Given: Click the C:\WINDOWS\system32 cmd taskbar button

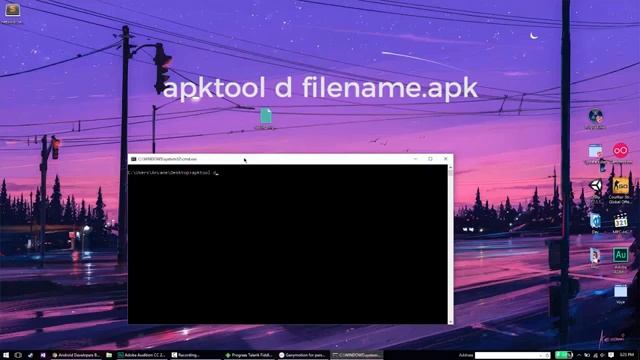Looking at the screenshot, I should click(357, 355).
